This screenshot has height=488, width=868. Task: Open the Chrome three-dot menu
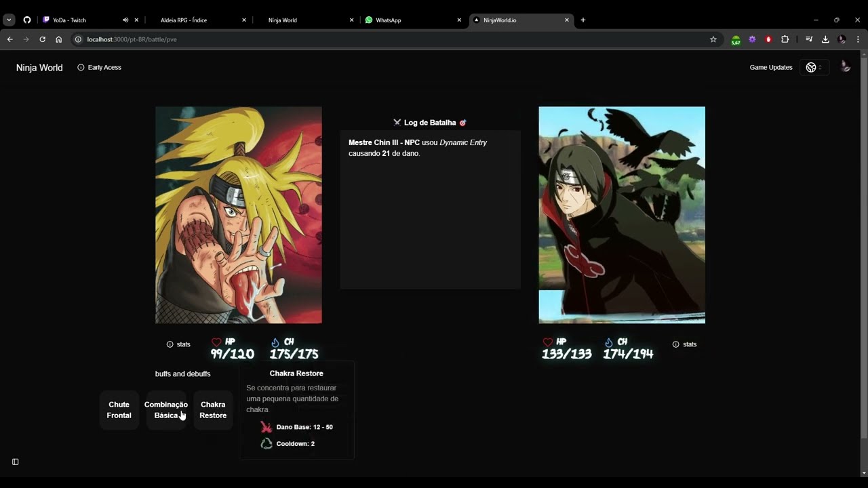[x=859, y=39]
